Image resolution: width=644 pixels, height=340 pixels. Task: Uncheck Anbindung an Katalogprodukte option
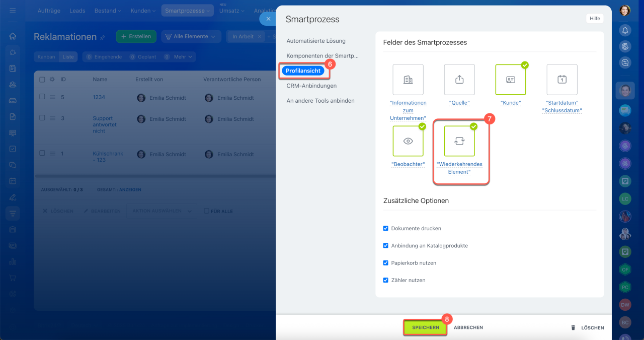(x=386, y=246)
